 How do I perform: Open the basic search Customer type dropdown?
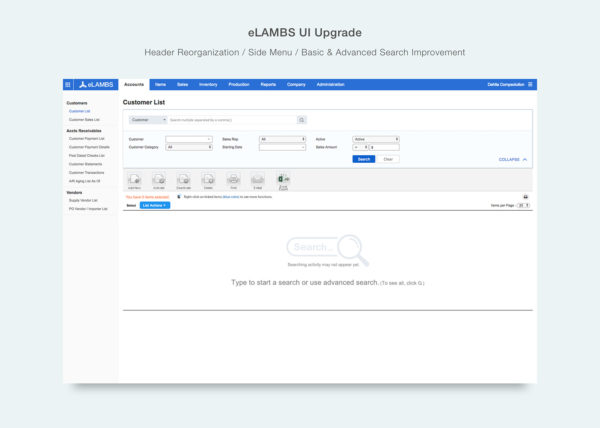[x=148, y=120]
